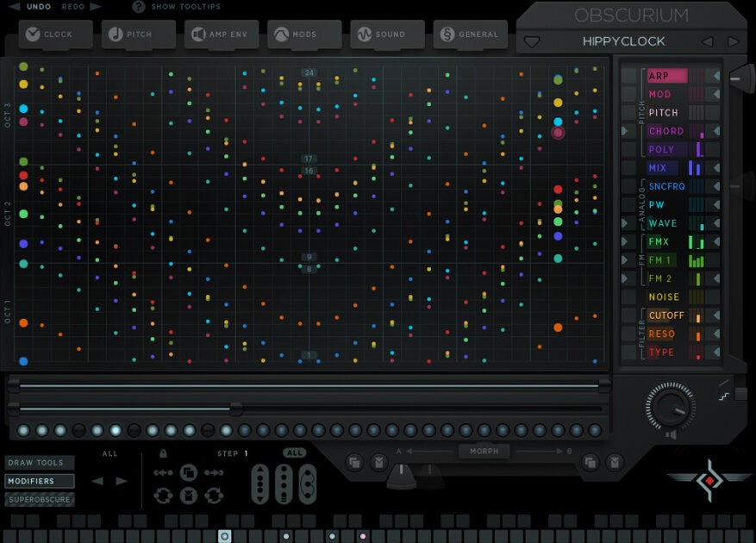
Task: Open the AMP ENV tab
Action: [x=222, y=34]
